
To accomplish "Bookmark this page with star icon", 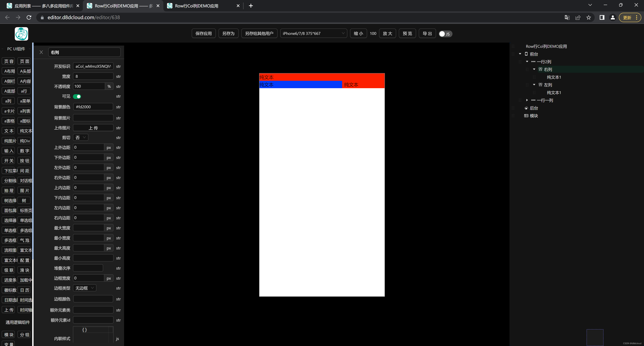I will [588, 17].
